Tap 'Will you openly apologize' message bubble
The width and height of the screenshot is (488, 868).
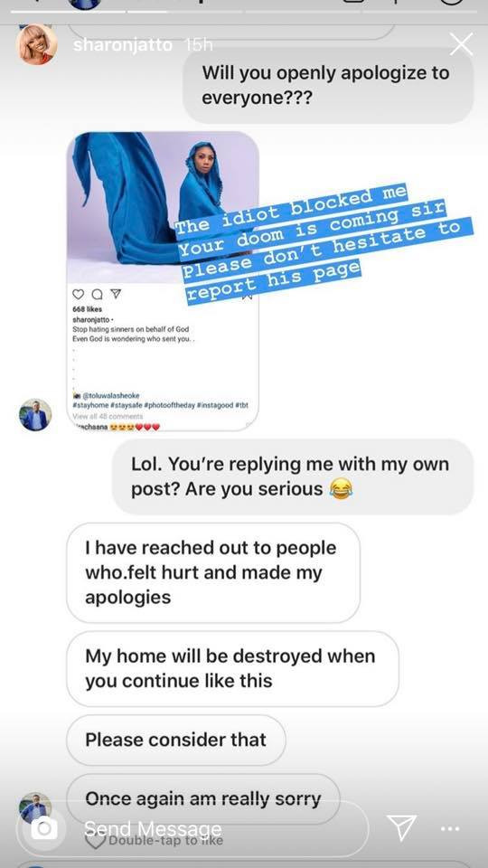pos(328,85)
